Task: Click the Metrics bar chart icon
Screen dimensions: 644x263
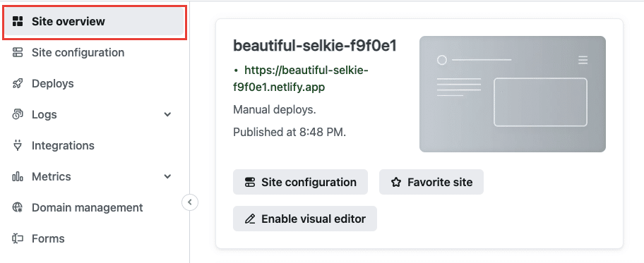Action: pos(17,177)
